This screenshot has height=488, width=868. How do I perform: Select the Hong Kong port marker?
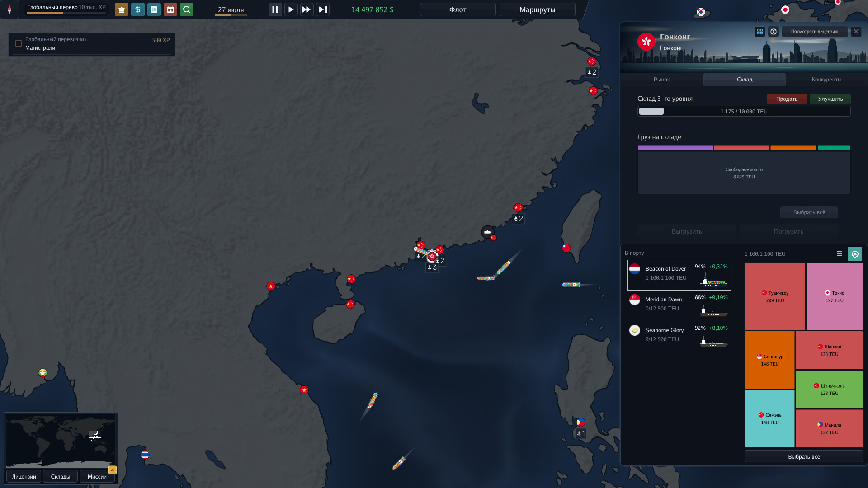click(x=432, y=257)
